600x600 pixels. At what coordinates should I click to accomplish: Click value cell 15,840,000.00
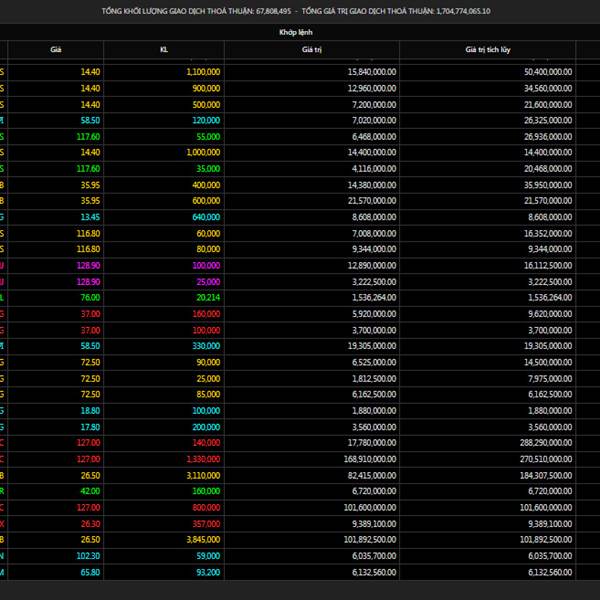tap(372, 72)
